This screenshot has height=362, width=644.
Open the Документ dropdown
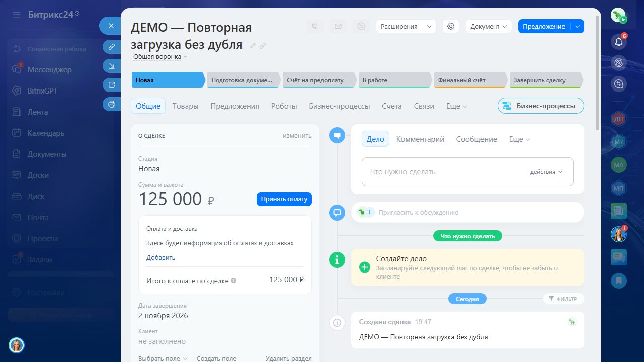coord(489,26)
